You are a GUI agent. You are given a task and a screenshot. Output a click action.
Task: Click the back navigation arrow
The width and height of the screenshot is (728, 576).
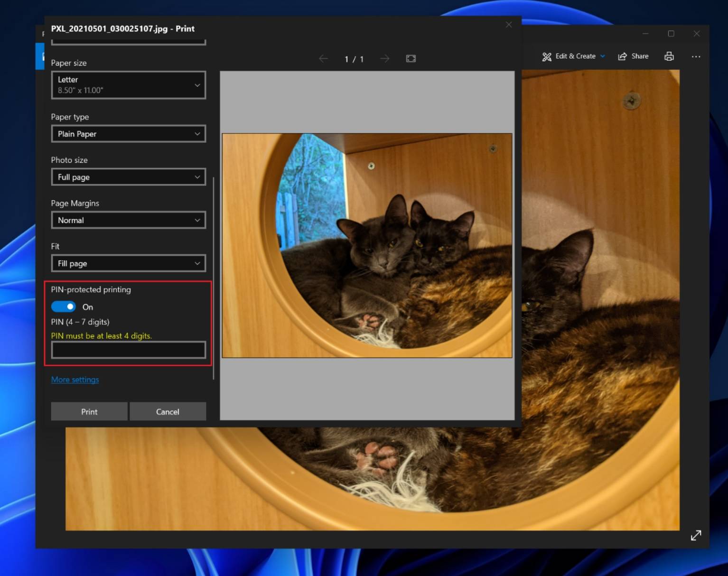(323, 58)
